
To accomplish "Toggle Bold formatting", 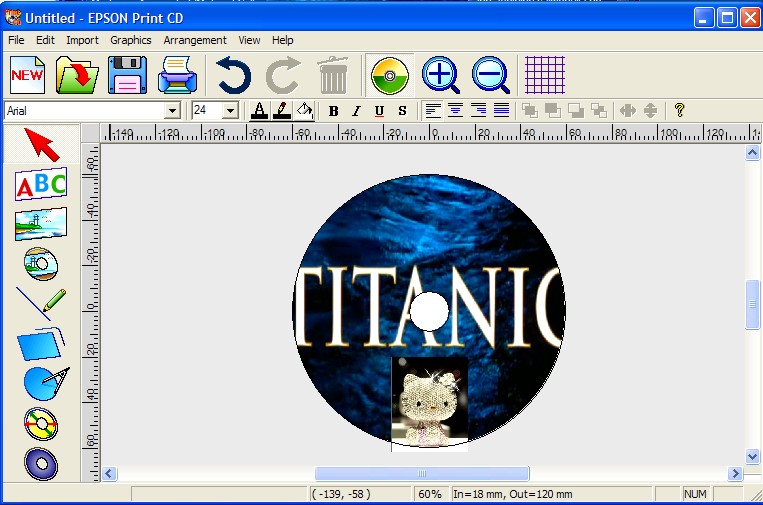I will [333, 111].
